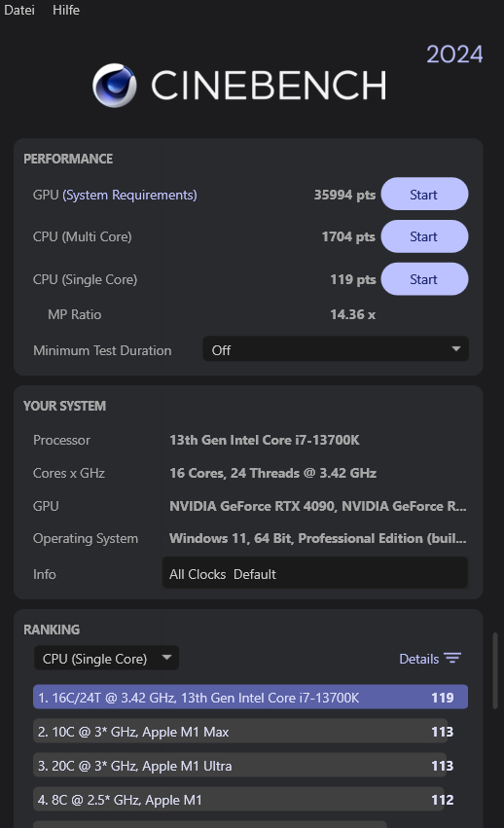The image size is (504, 828).
Task: Start the CPU Single Core test
Action: click(424, 279)
